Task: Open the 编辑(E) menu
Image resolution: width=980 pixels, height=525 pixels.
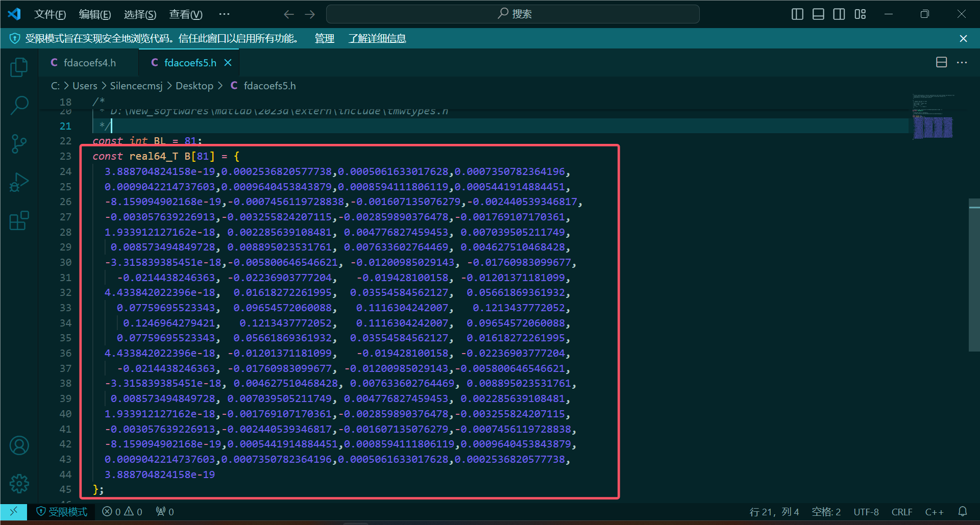Action: click(95, 14)
